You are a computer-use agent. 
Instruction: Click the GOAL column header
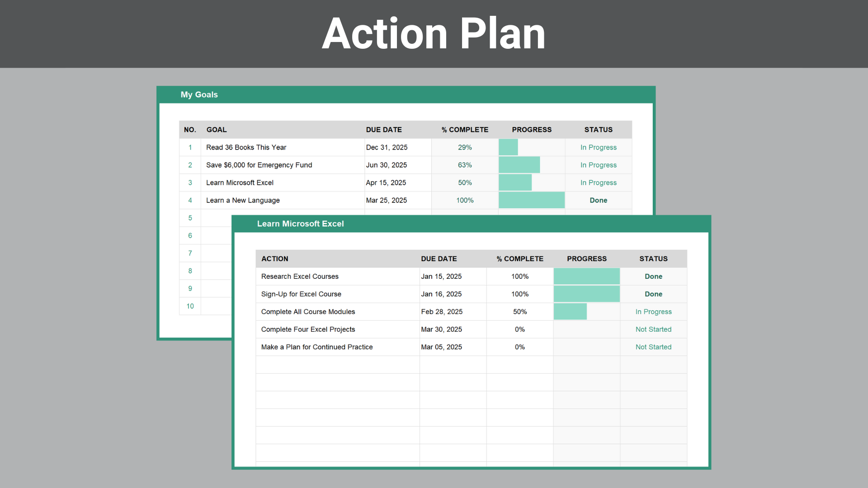pos(217,130)
